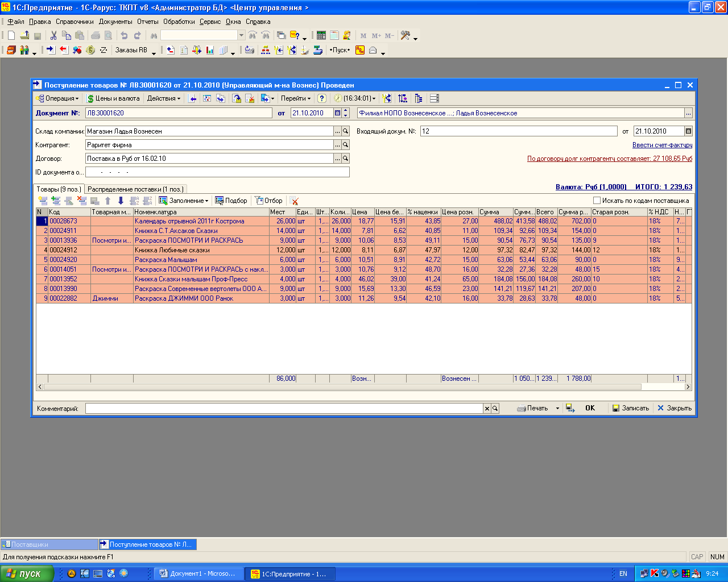728x582 pixels.
Task: Click the Закрыть button
Action: (675, 408)
